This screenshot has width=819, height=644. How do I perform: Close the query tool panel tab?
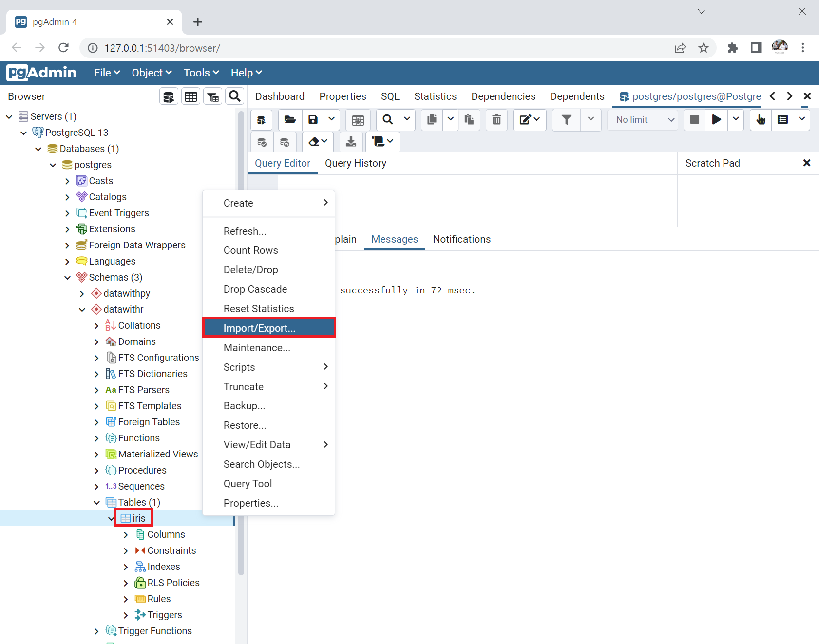807,96
